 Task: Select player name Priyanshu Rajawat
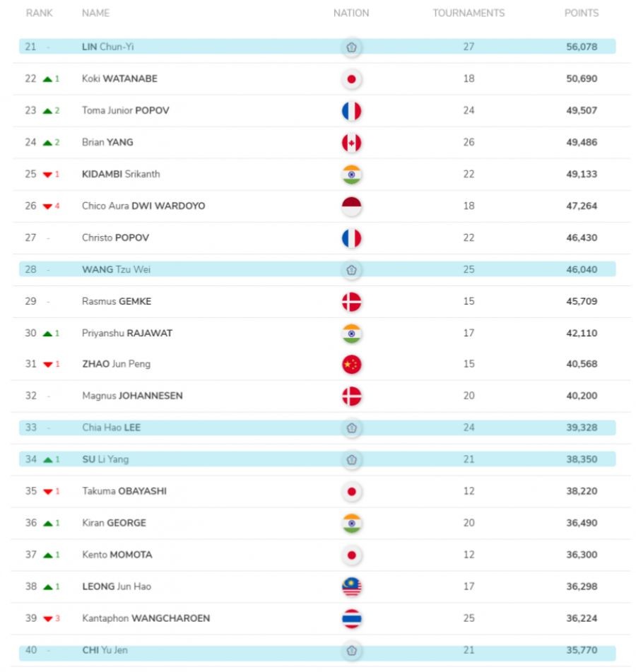(x=127, y=333)
